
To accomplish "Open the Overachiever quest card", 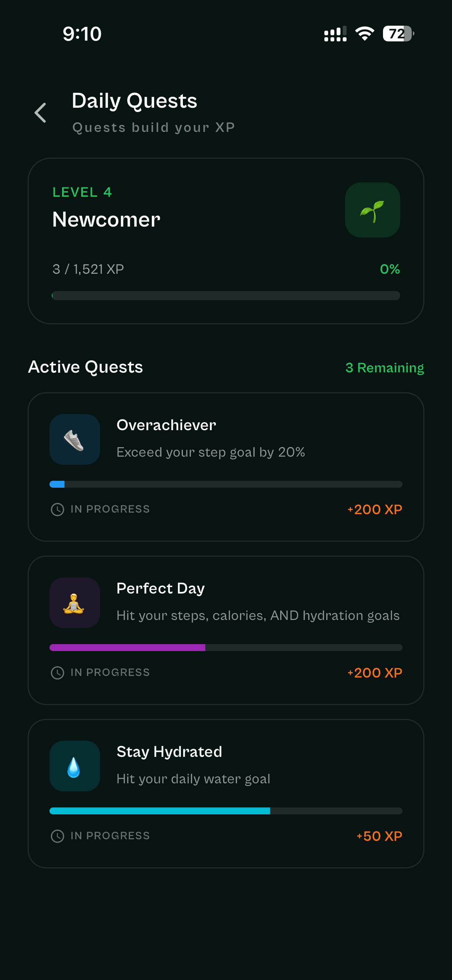I will (x=226, y=467).
